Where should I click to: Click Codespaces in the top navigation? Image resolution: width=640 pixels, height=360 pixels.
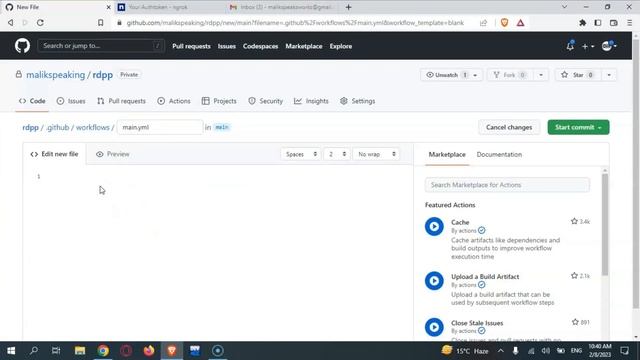click(260, 46)
